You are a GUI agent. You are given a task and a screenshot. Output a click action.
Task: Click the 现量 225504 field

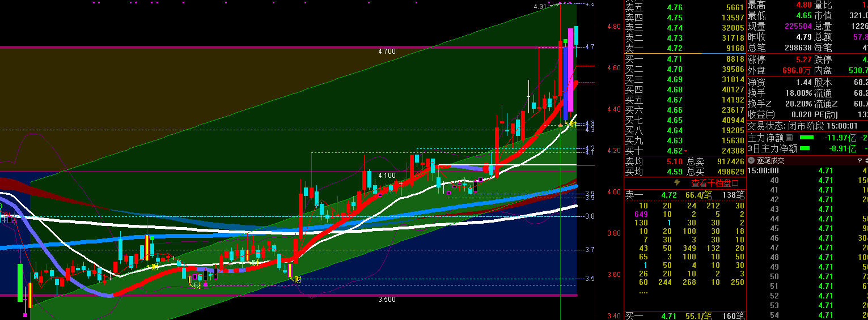click(x=780, y=27)
